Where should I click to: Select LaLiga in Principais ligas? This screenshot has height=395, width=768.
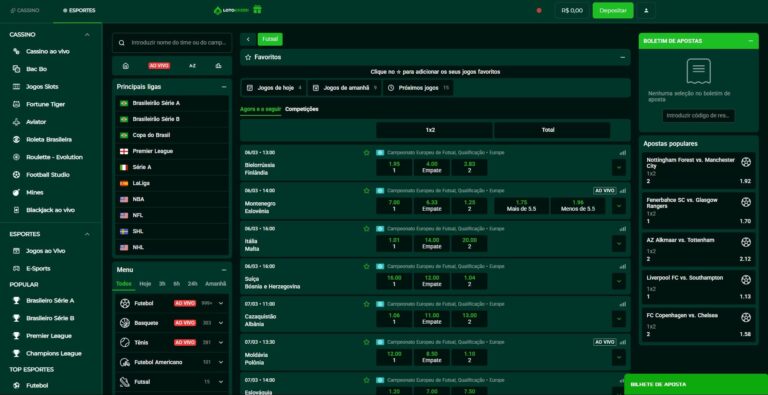[172, 183]
